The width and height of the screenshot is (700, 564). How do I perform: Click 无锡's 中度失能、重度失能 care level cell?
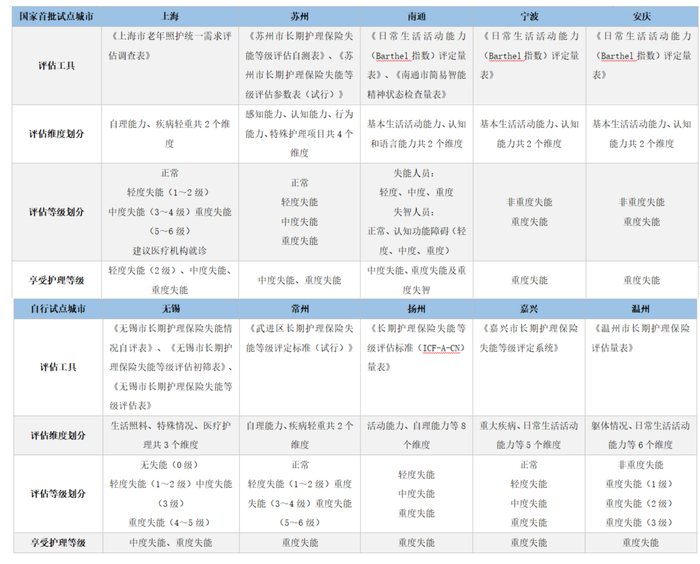point(171,543)
